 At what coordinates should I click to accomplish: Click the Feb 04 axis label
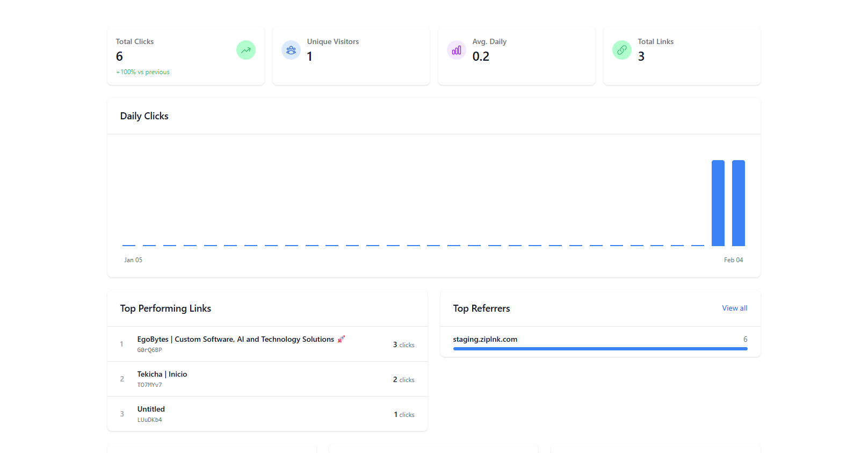point(734,260)
